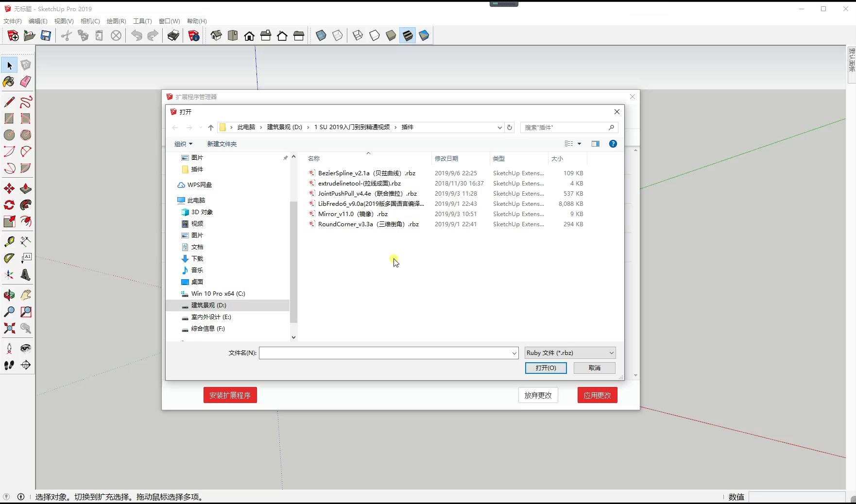This screenshot has height=504, width=856.
Task: Choose the Push/Pull tool
Action: (x=26, y=188)
